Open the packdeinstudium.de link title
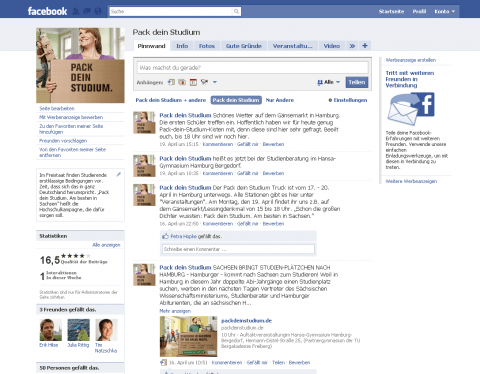 point(246,321)
